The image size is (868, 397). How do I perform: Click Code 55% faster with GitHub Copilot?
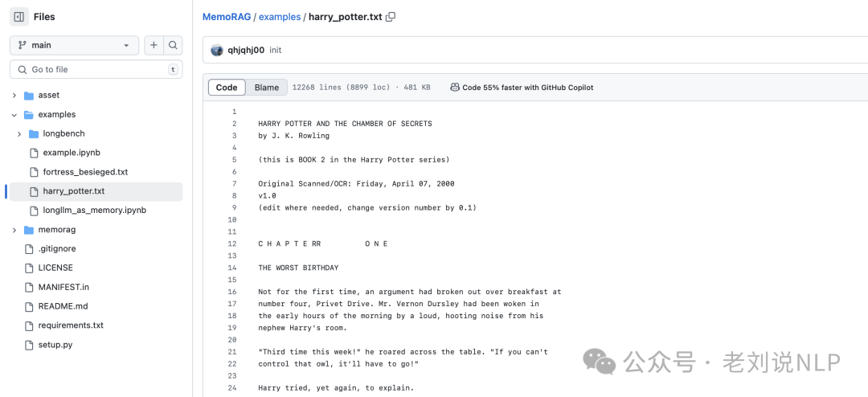(527, 88)
